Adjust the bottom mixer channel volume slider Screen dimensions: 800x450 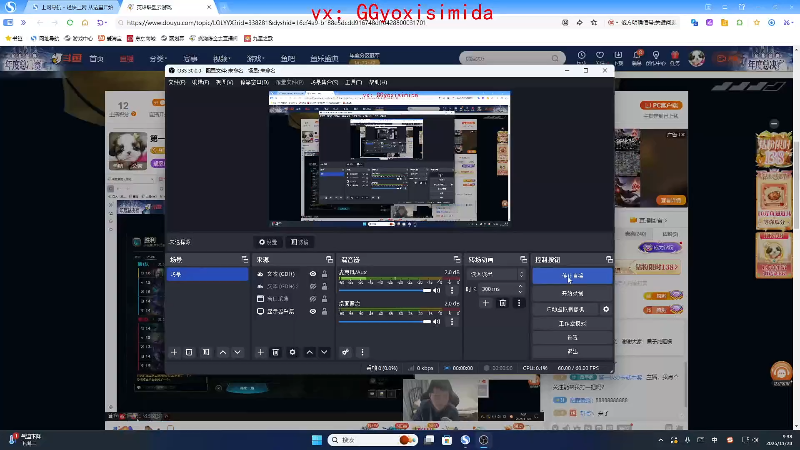385,321
